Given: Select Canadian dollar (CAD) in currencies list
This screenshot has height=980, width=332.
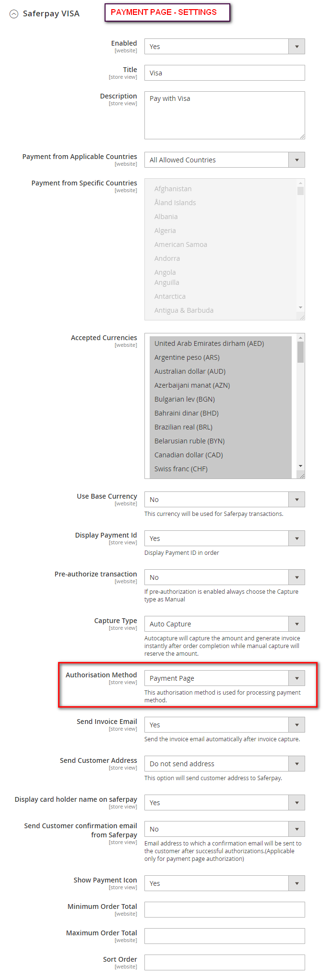Looking at the screenshot, I should (189, 455).
